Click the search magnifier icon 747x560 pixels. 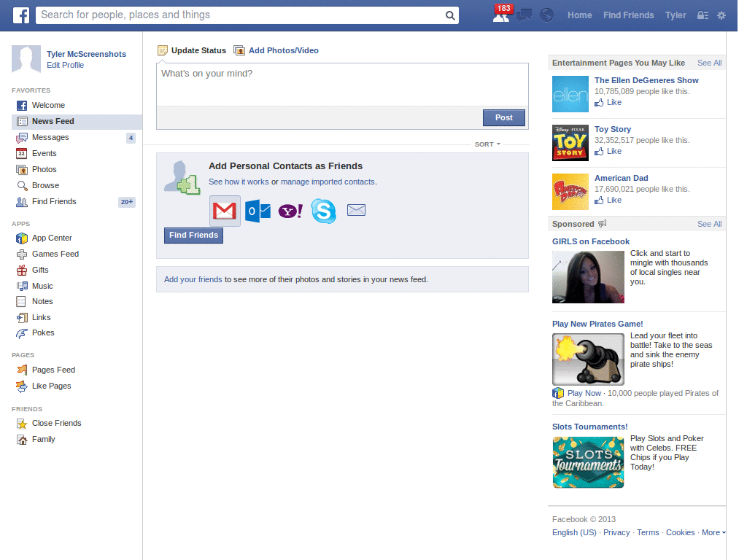click(449, 15)
